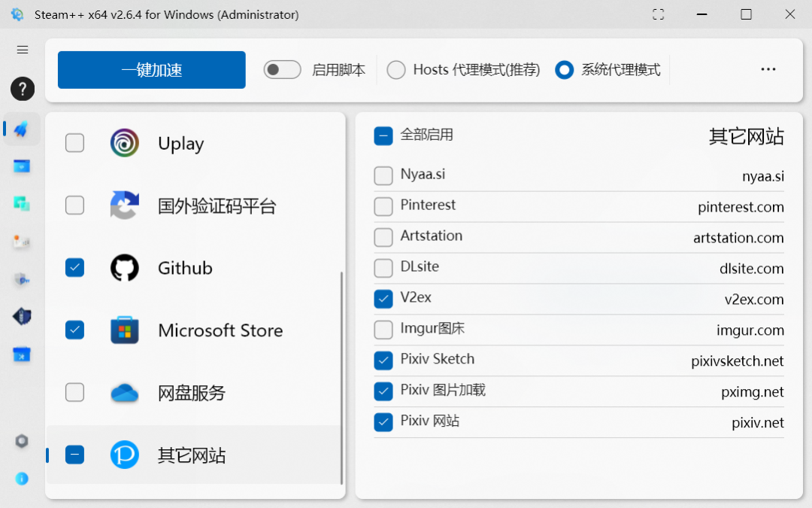Open the dark blue badge sidebar icon

tap(22, 316)
